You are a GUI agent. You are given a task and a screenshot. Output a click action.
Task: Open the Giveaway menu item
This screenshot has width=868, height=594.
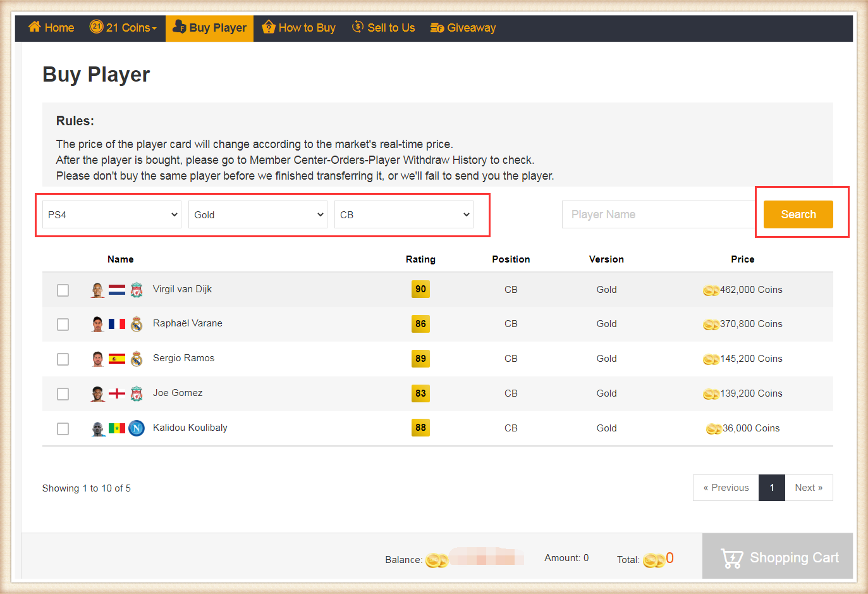click(463, 28)
